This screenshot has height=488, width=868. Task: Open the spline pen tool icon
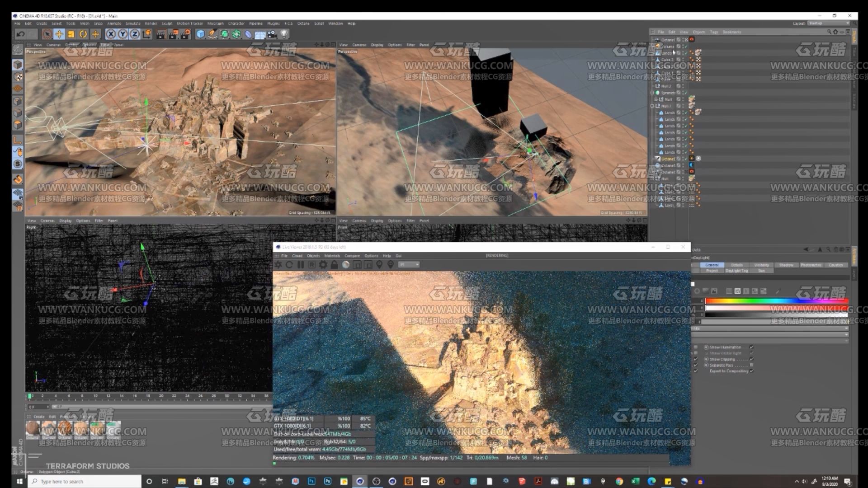click(x=212, y=34)
